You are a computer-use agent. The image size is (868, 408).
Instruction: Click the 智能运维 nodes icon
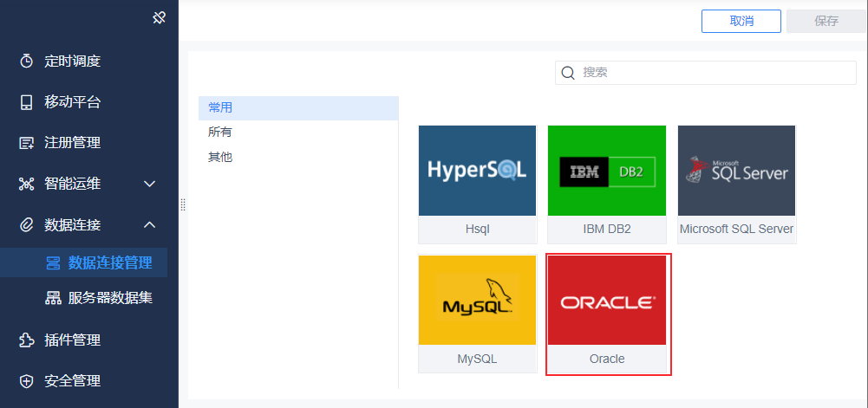pyautogui.click(x=27, y=185)
